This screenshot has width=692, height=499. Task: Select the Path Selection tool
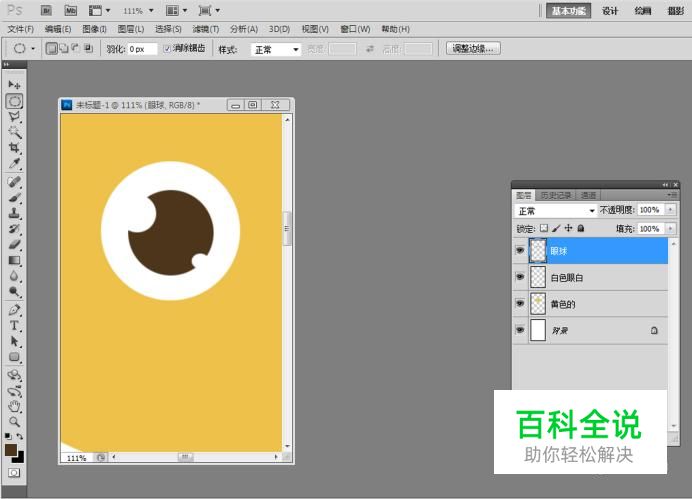14,341
